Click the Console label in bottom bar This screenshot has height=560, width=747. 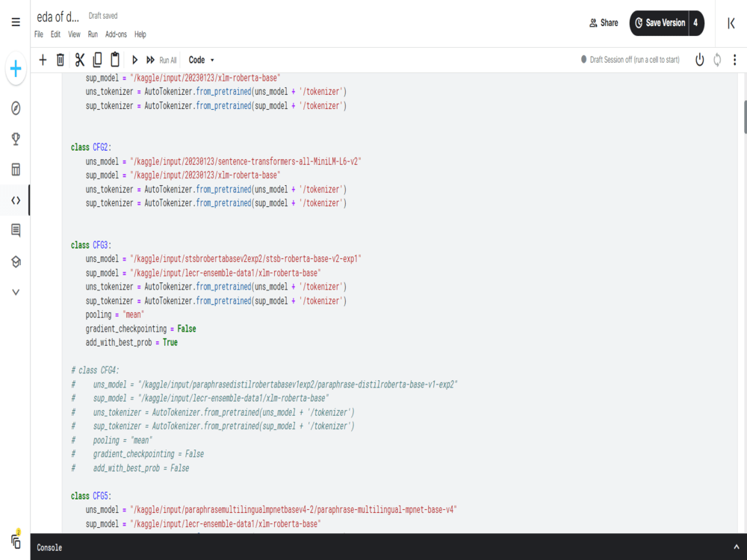[49, 547]
